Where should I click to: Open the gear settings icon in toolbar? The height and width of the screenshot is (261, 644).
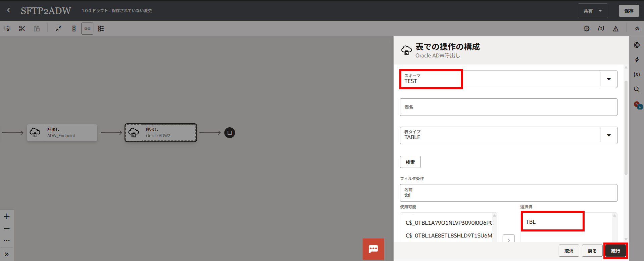click(587, 29)
